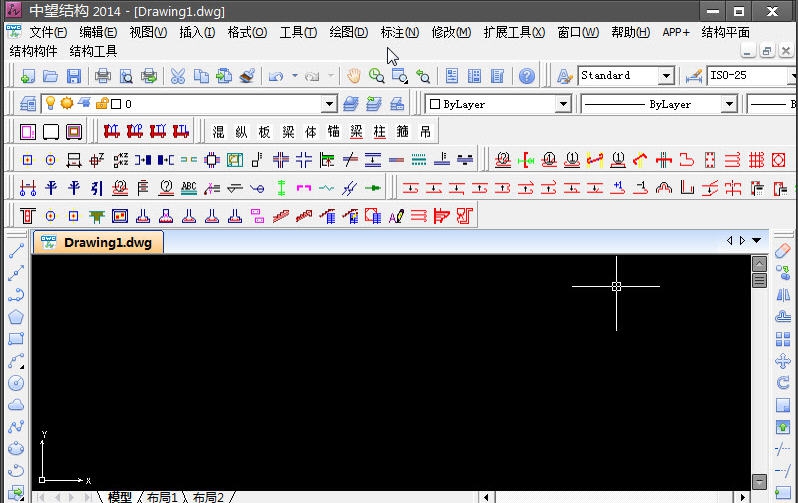Open Help with the question mark icon
This screenshot has width=798, height=503.
click(x=527, y=76)
